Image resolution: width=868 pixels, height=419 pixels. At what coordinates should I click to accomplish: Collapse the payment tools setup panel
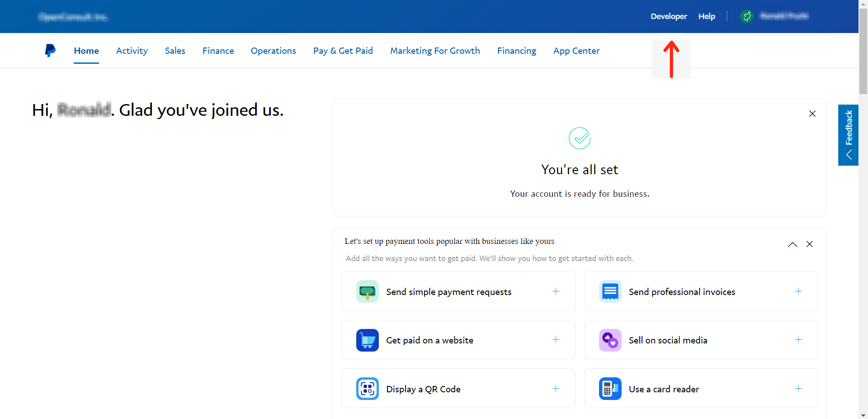(792, 244)
